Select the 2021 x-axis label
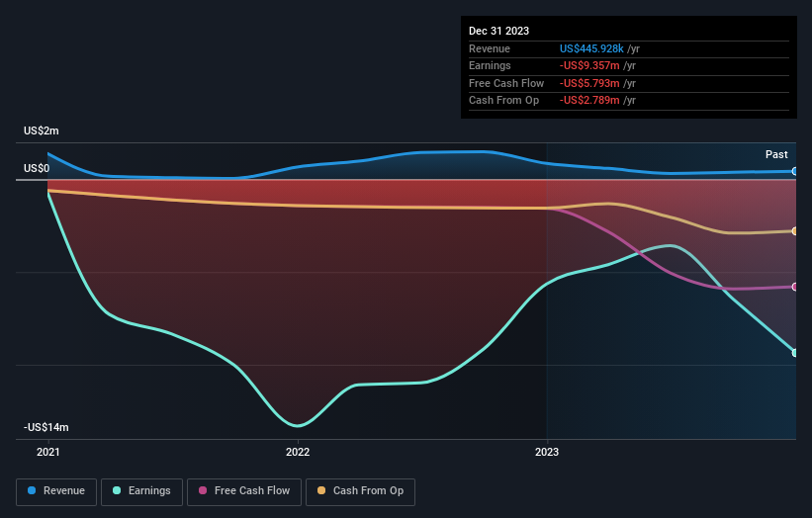This screenshot has height=518, width=812. 48,453
